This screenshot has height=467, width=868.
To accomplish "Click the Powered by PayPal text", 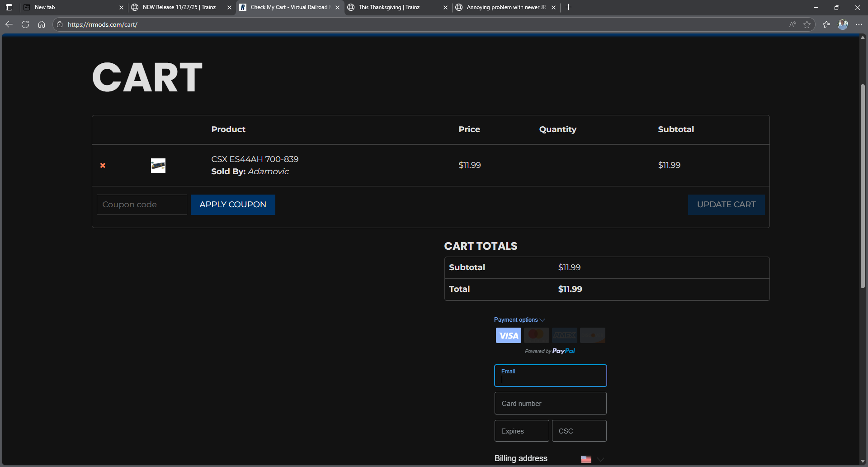I will tap(550, 351).
